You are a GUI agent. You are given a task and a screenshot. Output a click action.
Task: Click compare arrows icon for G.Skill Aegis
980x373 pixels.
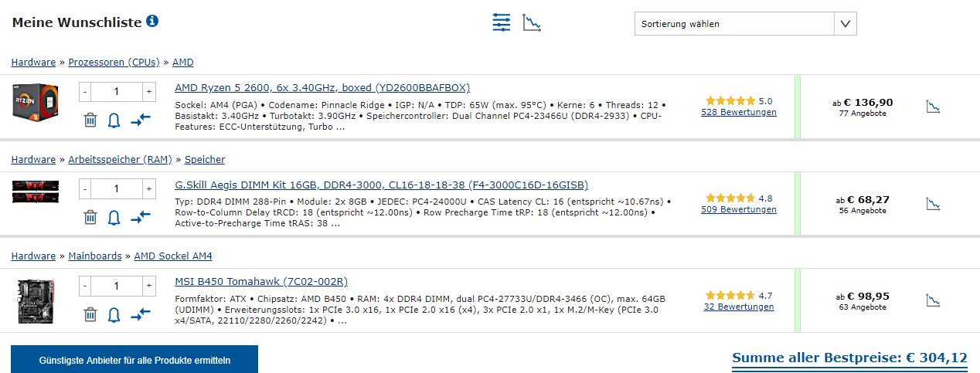click(140, 217)
